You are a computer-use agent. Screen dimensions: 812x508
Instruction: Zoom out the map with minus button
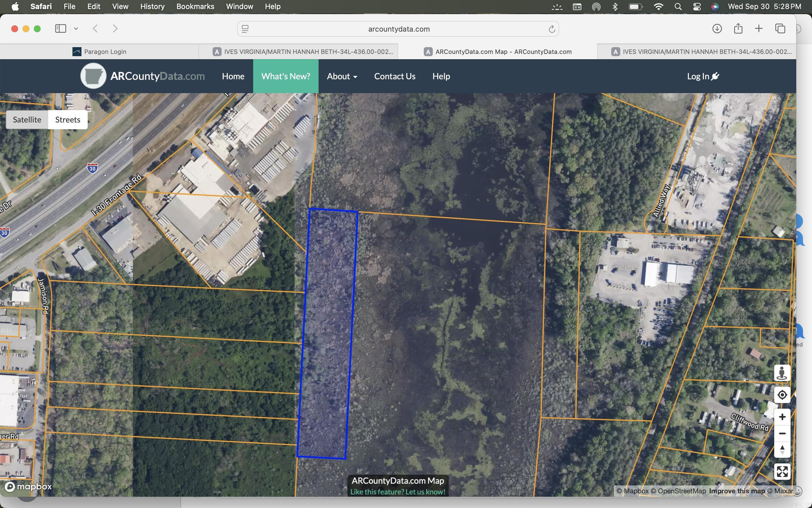[782, 433]
